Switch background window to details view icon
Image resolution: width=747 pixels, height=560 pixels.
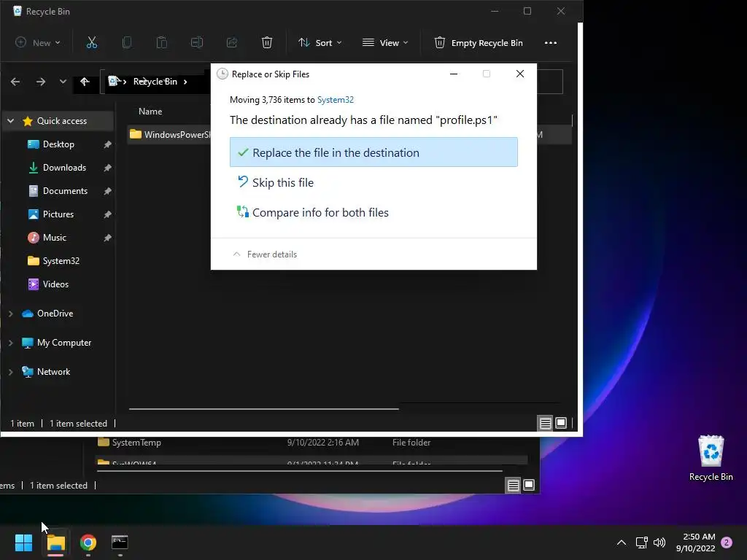click(513, 485)
